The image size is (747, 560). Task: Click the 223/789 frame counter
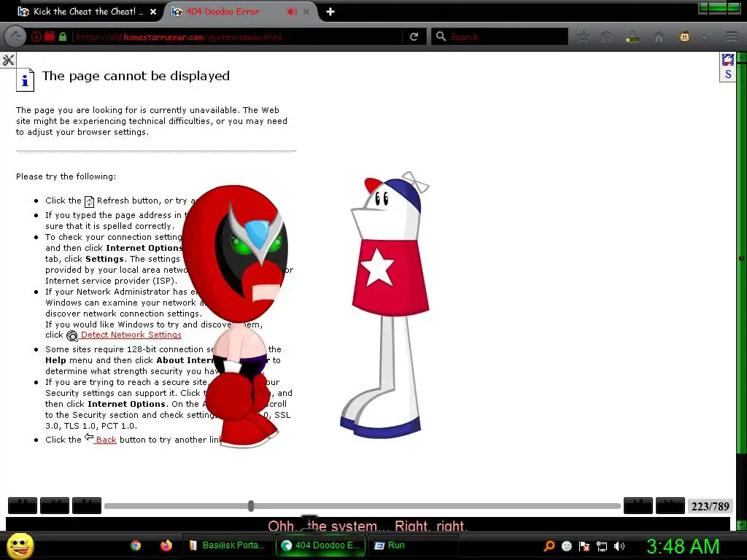[x=710, y=506]
